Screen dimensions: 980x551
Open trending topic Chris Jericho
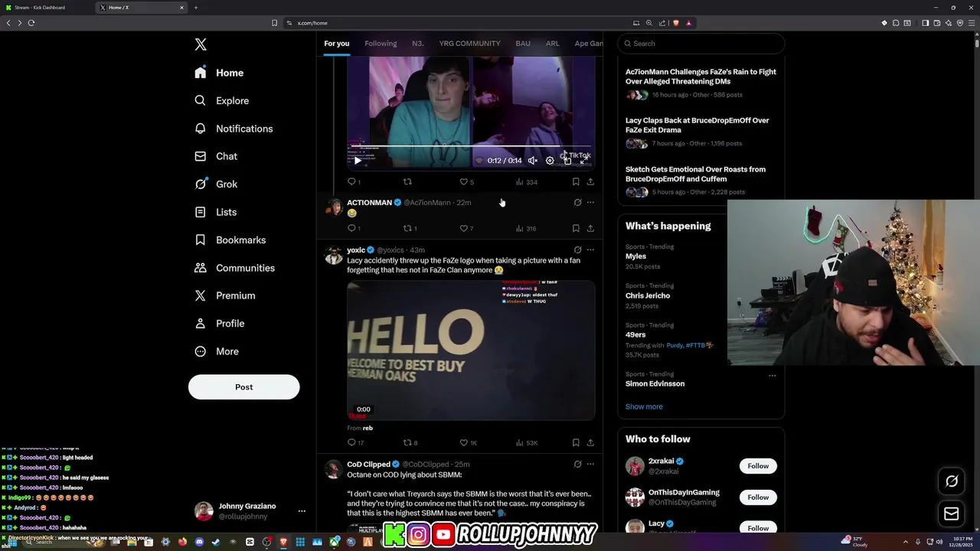(648, 295)
